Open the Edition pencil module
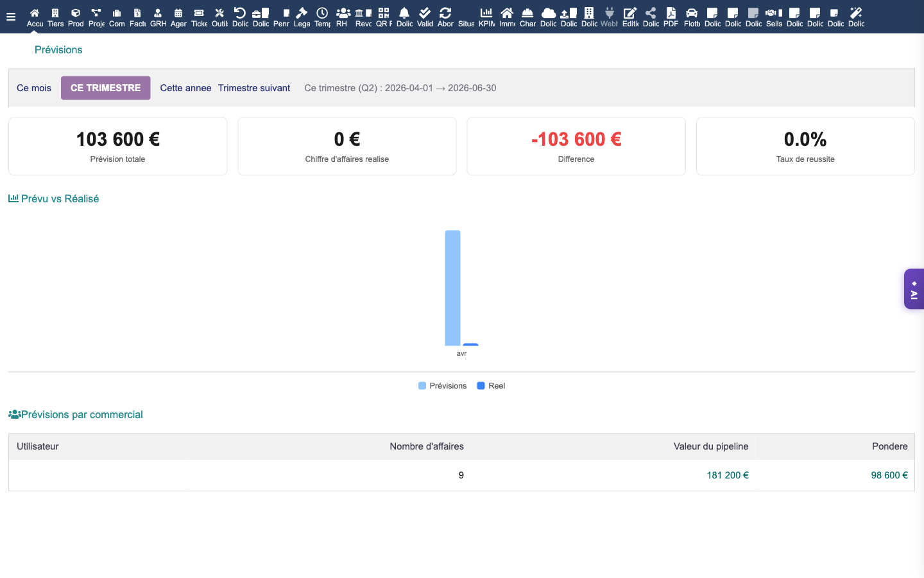This screenshot has height=578, width=924. [630, 17]
